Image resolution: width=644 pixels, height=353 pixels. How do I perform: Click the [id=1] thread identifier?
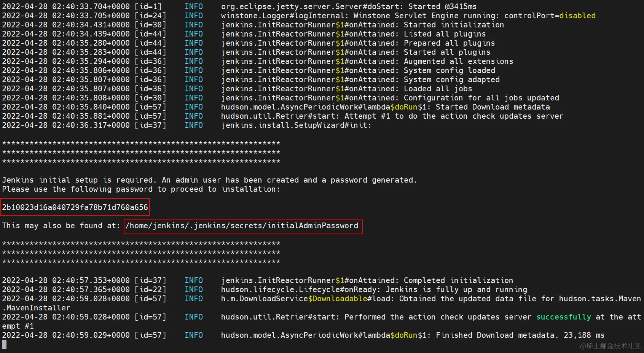tap(148, 6)
